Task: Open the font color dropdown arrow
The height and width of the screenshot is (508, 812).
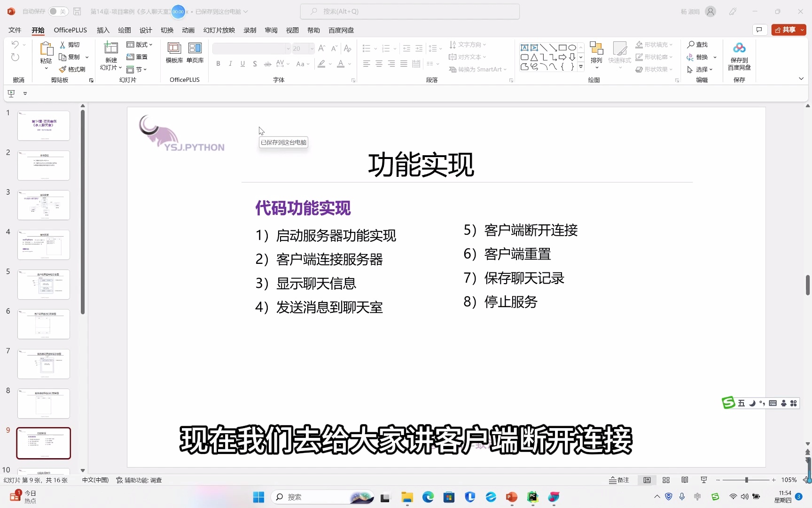Action: pos(349,64)
